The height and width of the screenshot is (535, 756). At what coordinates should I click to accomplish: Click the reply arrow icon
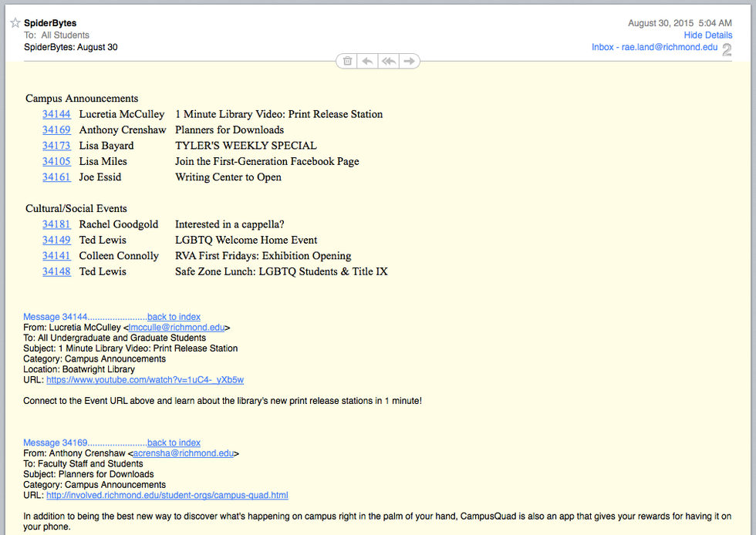(x=368, y=61)
